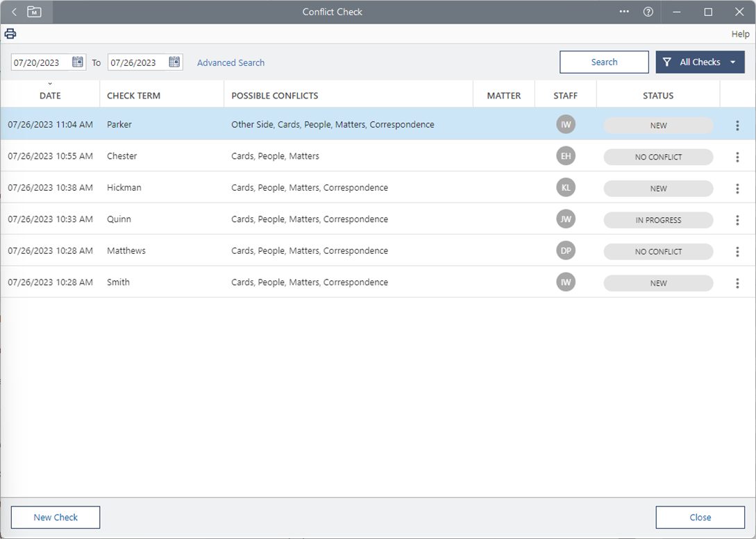
Task: Open the row options for the Quinn check
Action: pos(737,220)
